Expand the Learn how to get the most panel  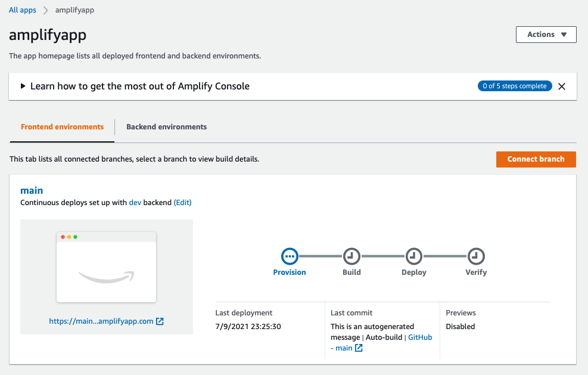click(23, 86)
